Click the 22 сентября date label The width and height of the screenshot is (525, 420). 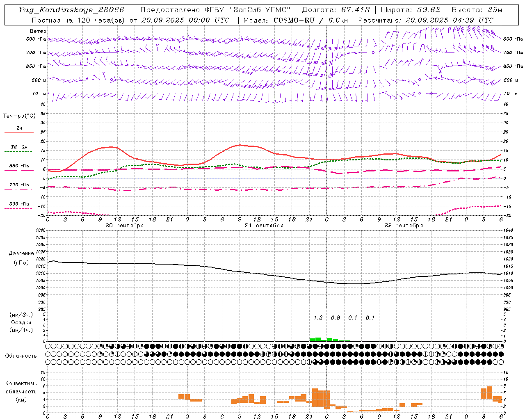coord(404,226)
